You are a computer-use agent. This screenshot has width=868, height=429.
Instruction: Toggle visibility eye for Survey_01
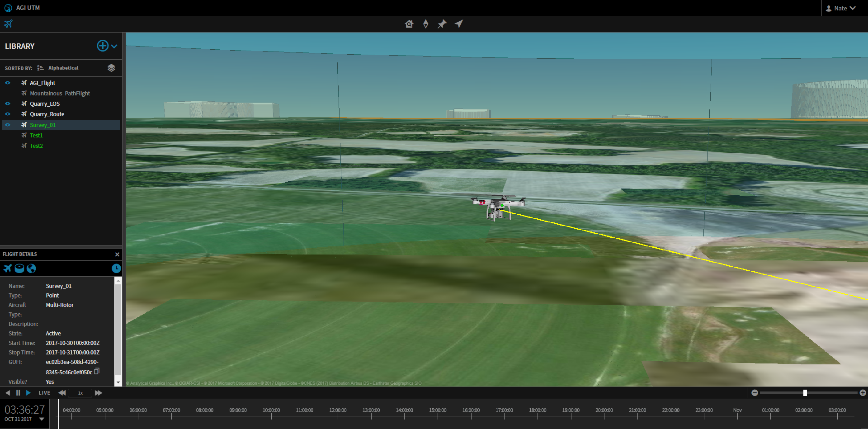pyautogui.click(x=8, y=125)
